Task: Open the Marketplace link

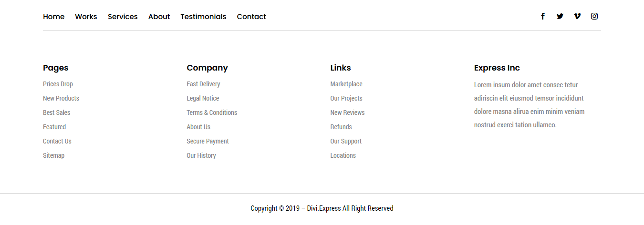Action: 346,84
